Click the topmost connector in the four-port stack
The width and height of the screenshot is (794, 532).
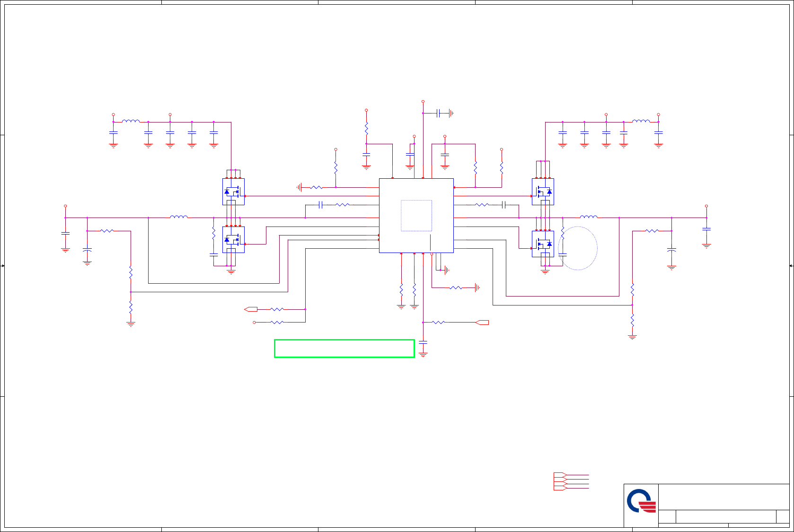(560, 475)
